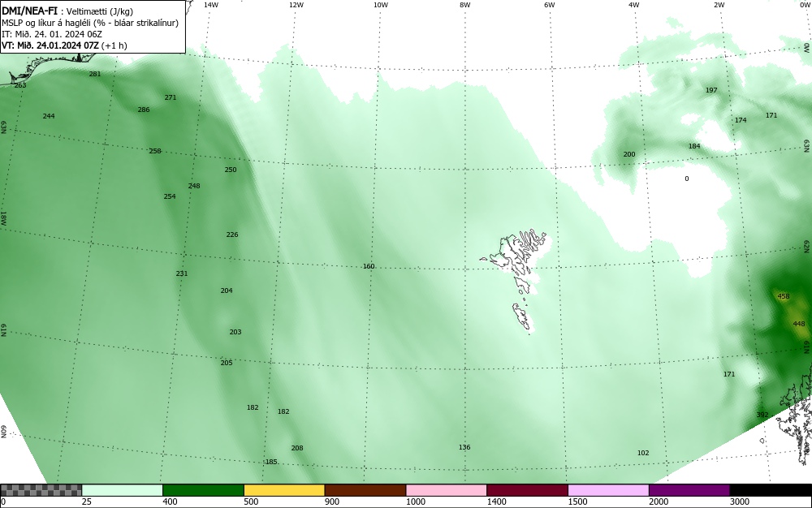Click the CAPE value 205
This screenshot has width=812, height=508.
(x=227, y=364)
